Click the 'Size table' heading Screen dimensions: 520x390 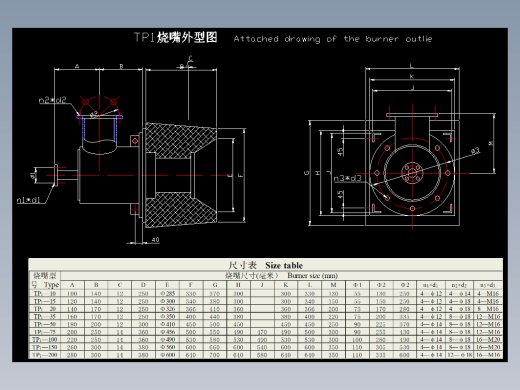pos(284,266)
